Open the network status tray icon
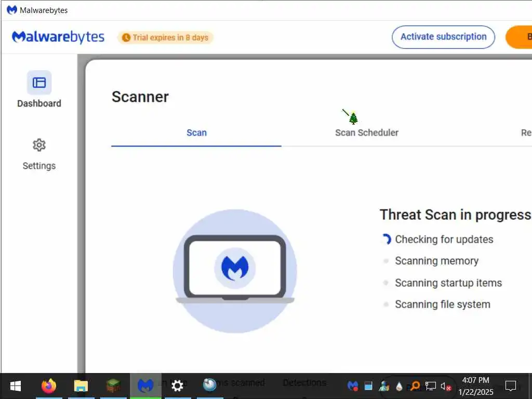This screenshot has width=532, height=399. (431, 386)
